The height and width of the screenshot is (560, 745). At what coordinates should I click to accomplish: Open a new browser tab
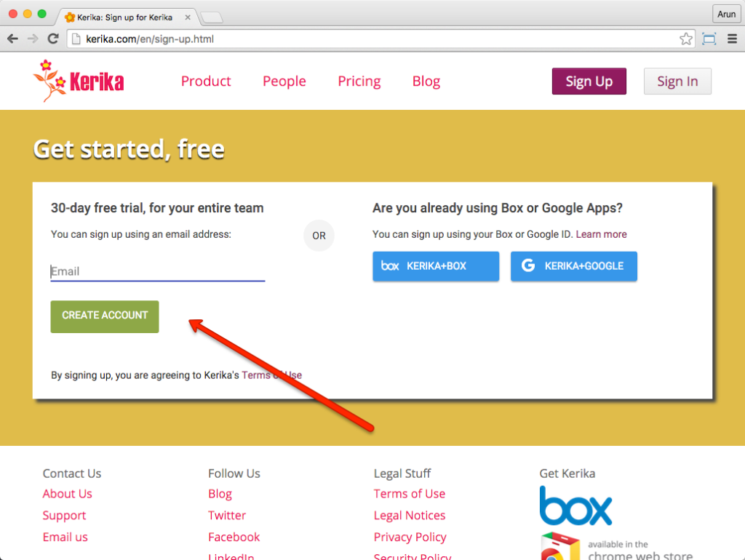coord(212,18)
